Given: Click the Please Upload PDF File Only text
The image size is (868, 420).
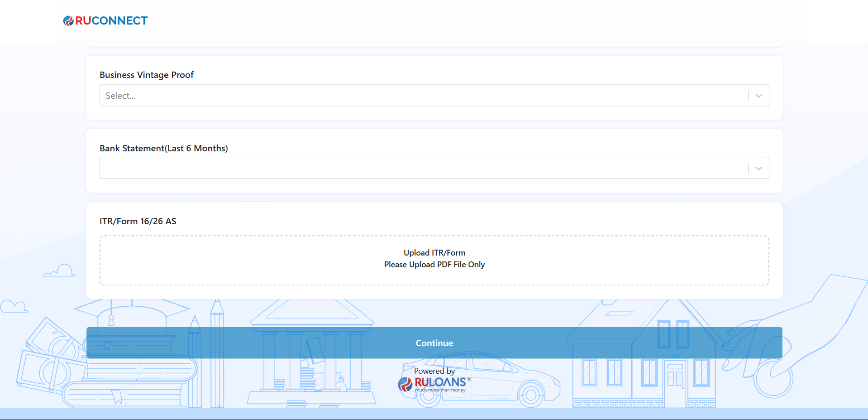Looking at the screenshot, I should pos(434,265).
